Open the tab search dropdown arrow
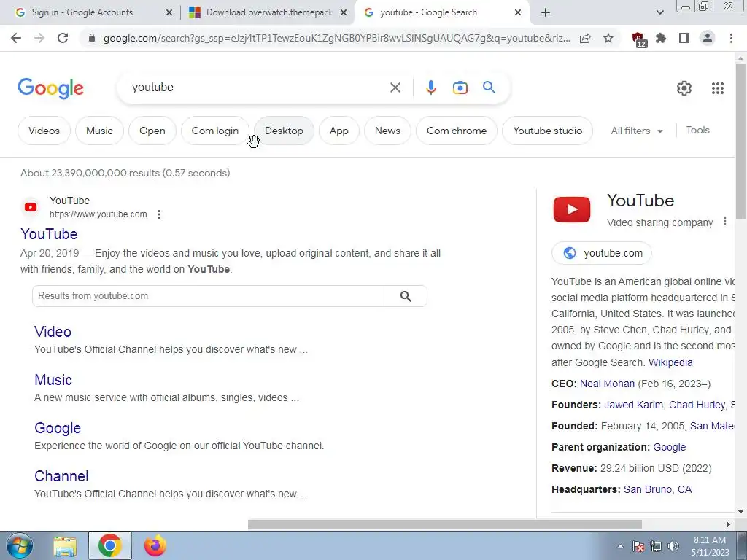 pyautogui.click(x=659, y=12)
